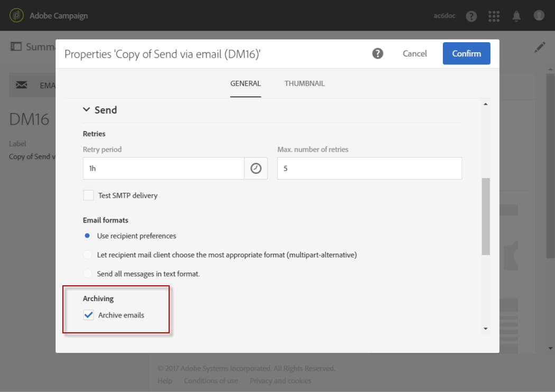Switch to the THUMBNAIL tab
Viewport: 555px width, 392px height.
(x=304, y=83)
